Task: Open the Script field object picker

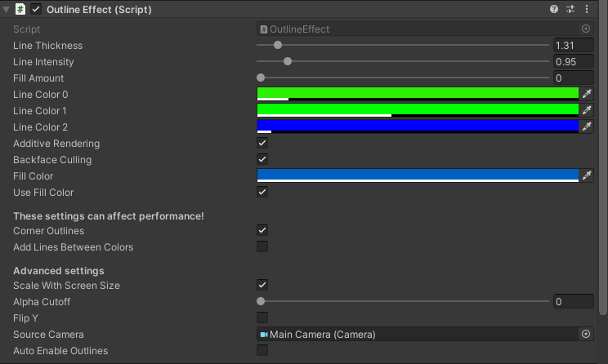Action: pos(585,29)
